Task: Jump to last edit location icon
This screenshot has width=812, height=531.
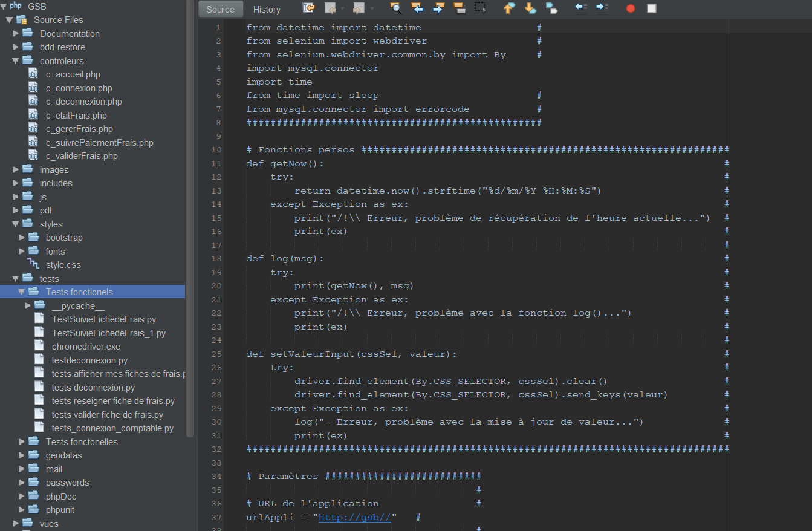Action: (309, 8)
